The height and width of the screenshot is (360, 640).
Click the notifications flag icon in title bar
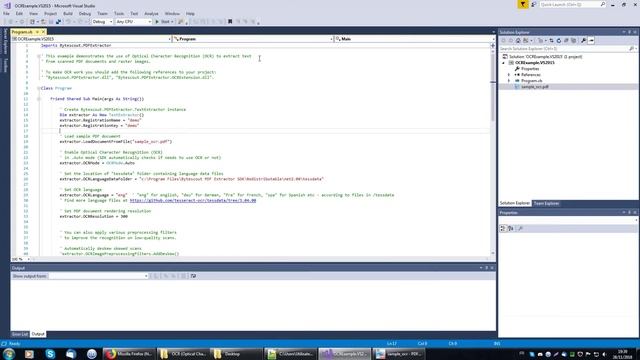[x=523, y=4]
